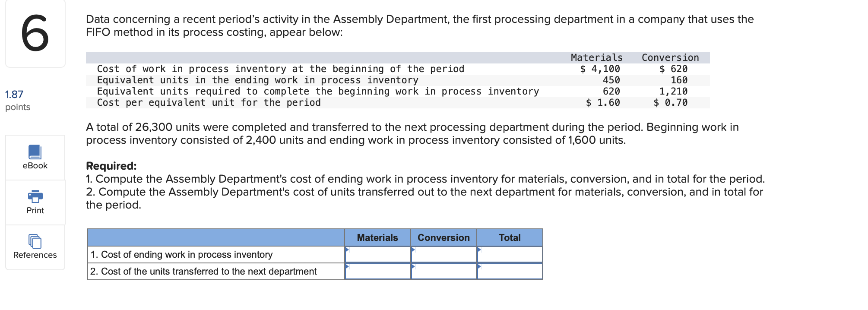
Task: Click the blue flag in Materials transferred cell
Action: (347, 267)
